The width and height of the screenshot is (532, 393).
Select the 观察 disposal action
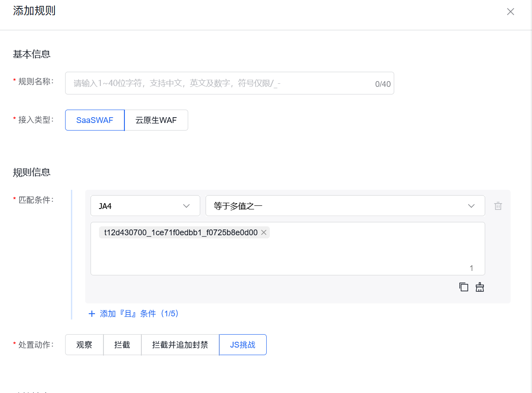tap(84, 344)
